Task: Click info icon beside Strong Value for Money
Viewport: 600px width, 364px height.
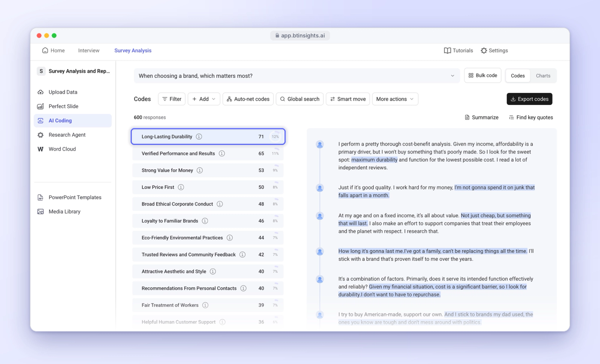Action: click(200, 170)
